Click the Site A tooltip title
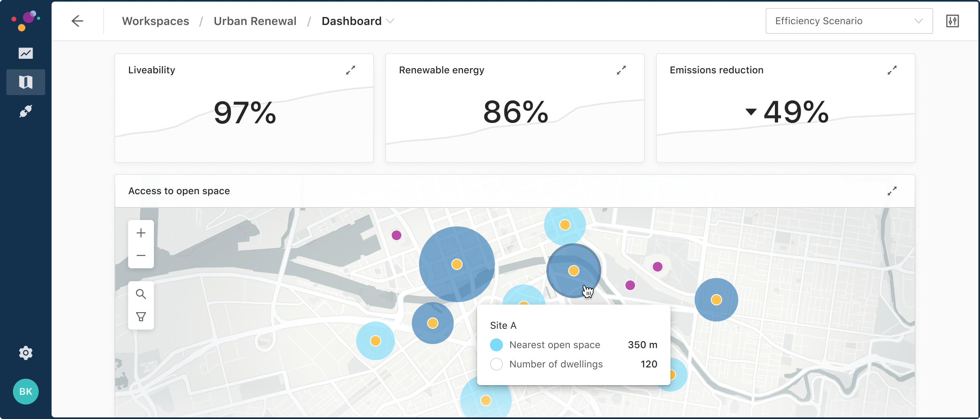980x419 pixels. [x=503, y=326]
